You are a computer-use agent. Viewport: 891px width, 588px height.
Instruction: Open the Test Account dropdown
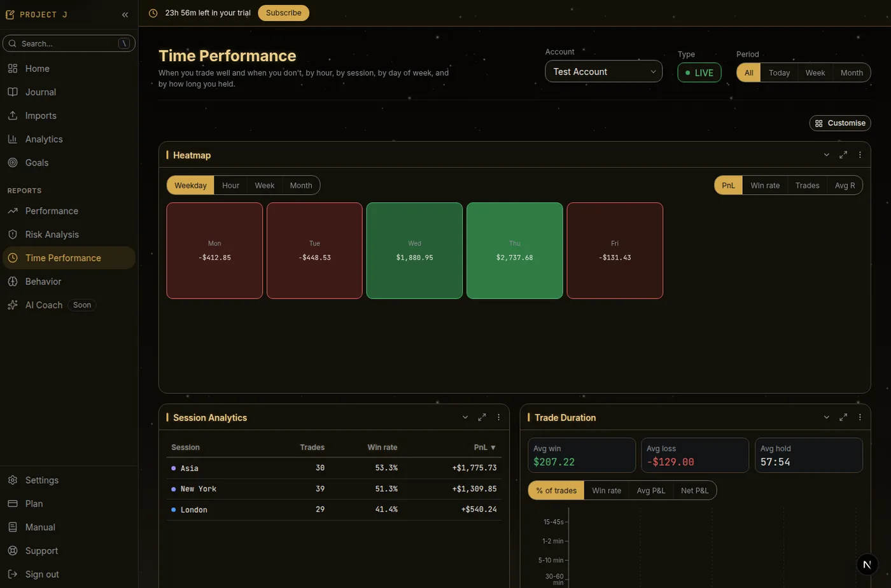[603, 71]
